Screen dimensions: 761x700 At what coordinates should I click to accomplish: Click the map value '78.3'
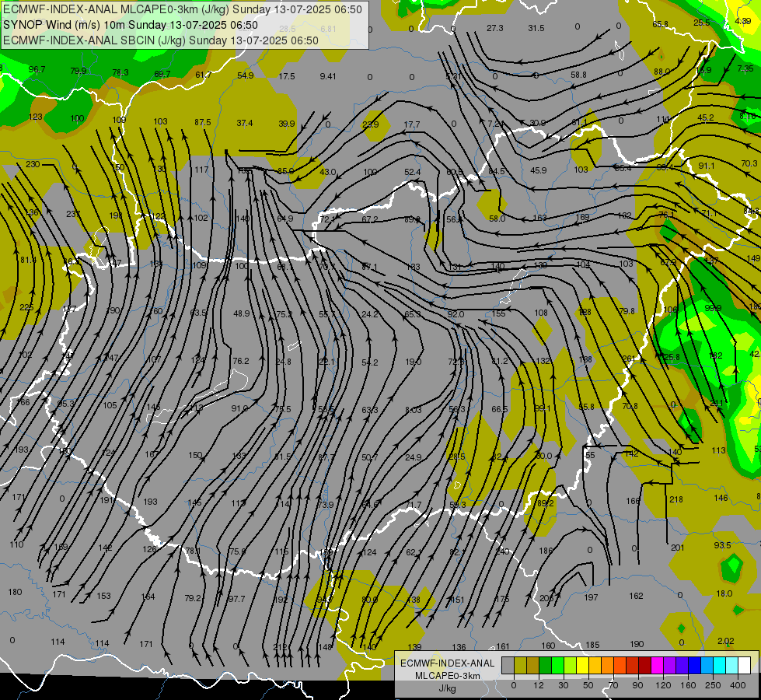120,72
